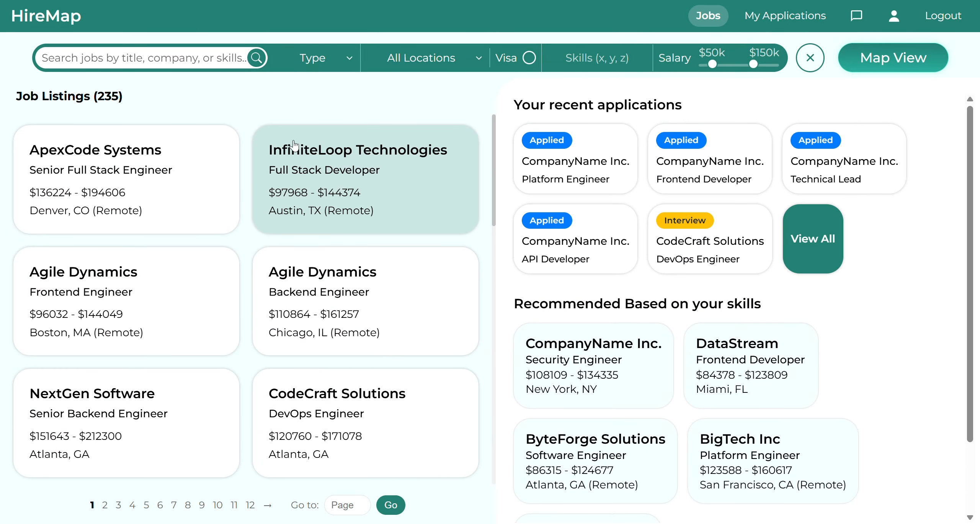Open recommended BigTech Inc Platform Engineer card
This screenshot has width=980, height=524.
[773, 461]
